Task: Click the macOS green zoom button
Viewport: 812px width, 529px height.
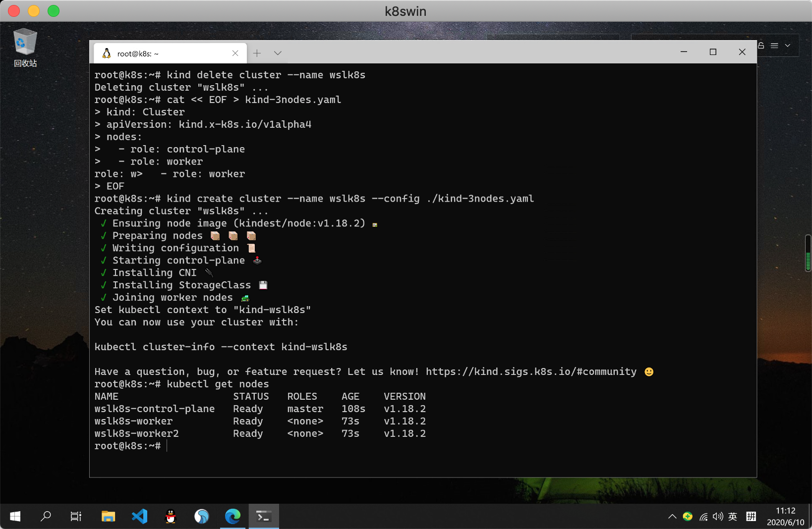Action: [x=54, y=11]
